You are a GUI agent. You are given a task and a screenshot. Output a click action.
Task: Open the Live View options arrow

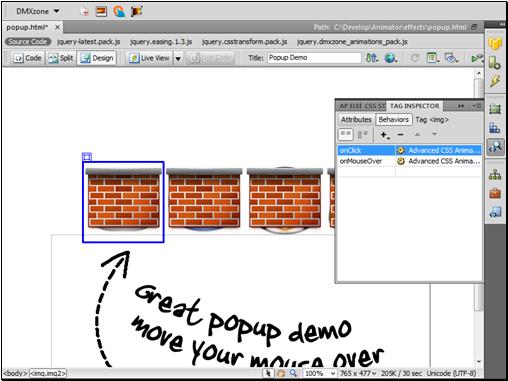click(x=178, y=58)
